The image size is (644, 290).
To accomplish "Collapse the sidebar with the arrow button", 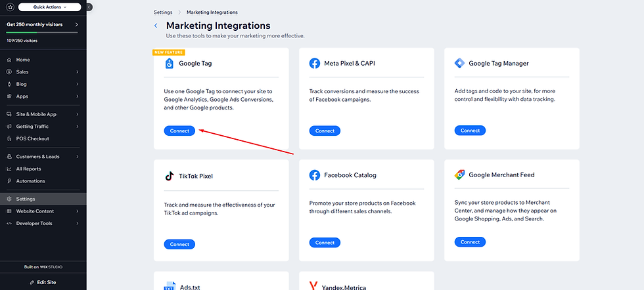I will pos(89,7).
